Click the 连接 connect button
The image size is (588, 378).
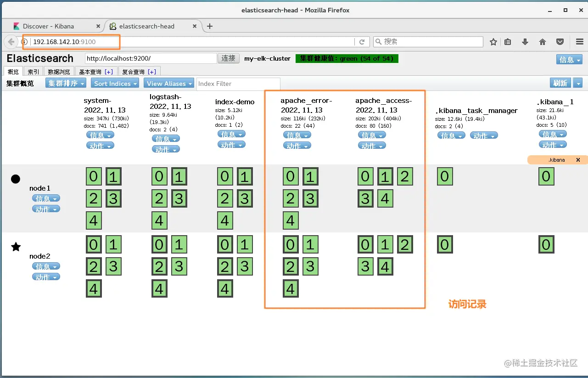(229, 58)
